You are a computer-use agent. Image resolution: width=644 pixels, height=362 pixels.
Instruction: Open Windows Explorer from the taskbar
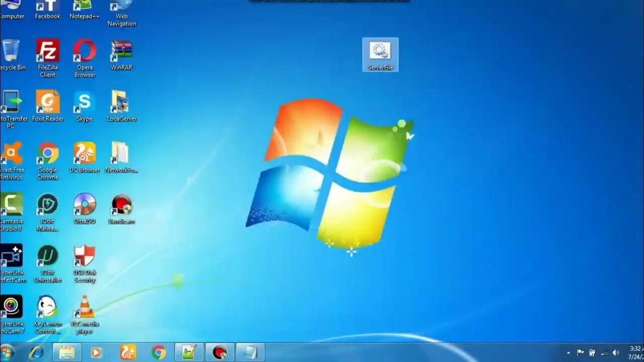(x=67, y=352)
